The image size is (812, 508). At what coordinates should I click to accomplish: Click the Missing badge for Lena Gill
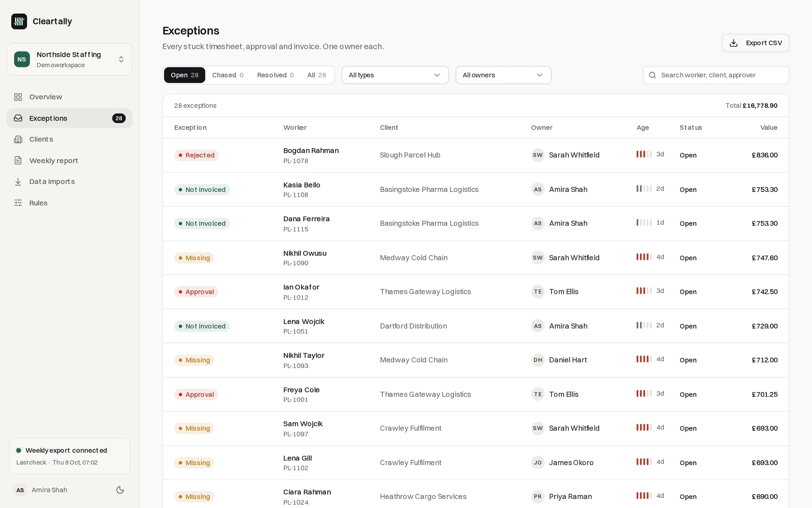pyautogui.click(x=194, y=463)
